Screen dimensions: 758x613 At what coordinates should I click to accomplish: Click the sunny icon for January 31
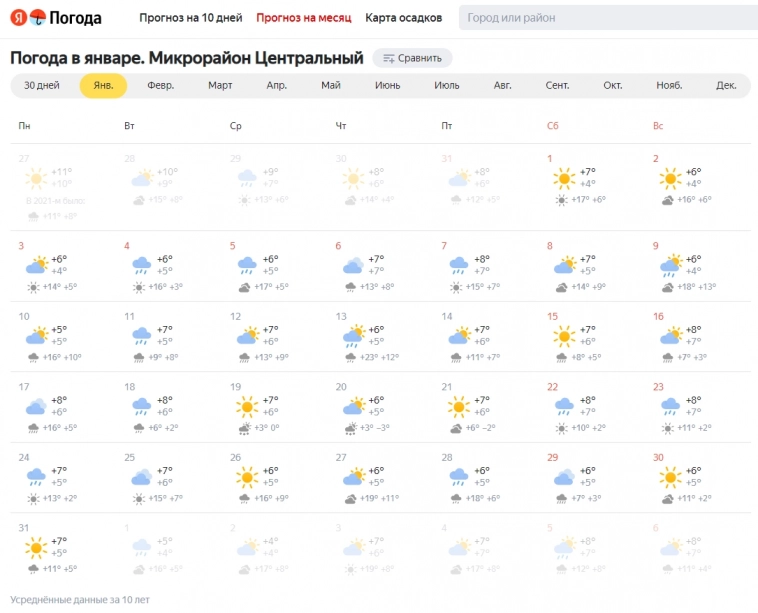(36, 548)
